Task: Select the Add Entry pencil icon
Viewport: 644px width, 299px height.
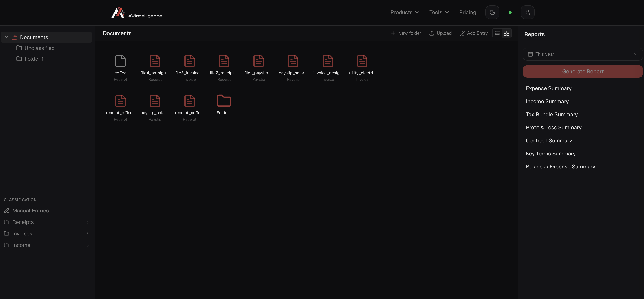Action: 462,33
